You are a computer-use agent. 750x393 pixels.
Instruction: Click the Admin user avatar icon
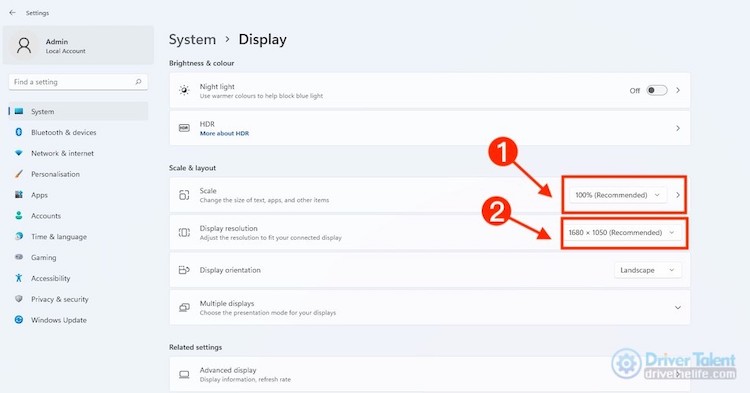coord(24,45)
